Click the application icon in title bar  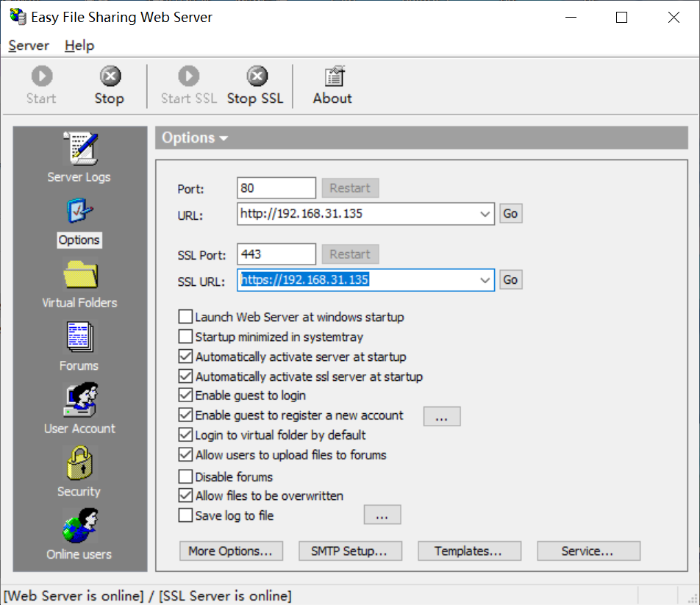point(18,16)
